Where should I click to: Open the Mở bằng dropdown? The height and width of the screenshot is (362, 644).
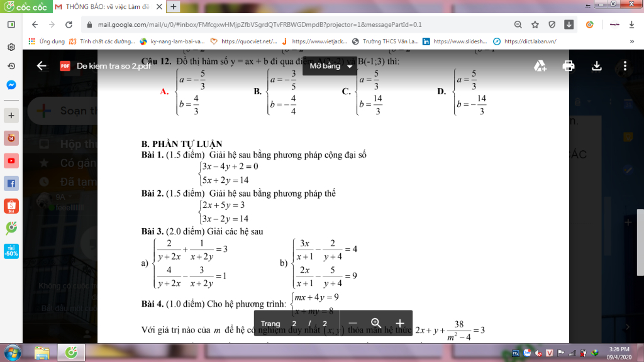pos(330,65)
